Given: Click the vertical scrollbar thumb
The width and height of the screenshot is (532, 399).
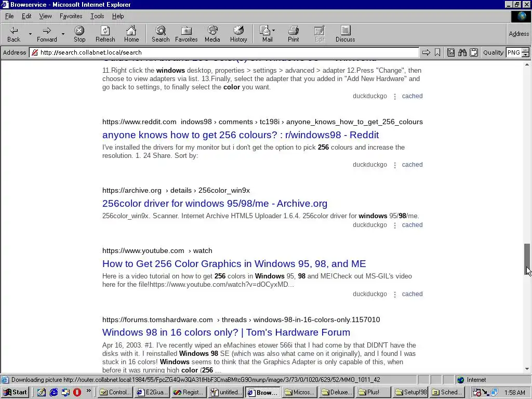Looking at the screenshot, I should pyautogui.click(x=527, y=259).
